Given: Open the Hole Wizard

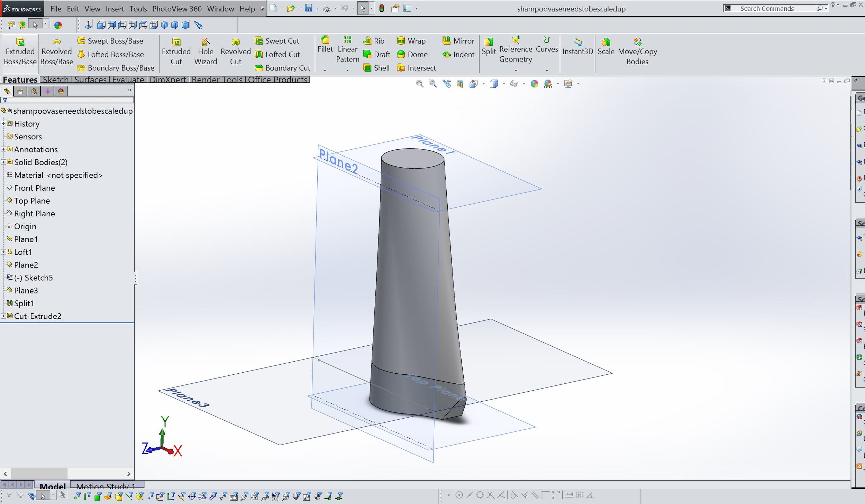Looking at the screenshot, I should 206,52.
